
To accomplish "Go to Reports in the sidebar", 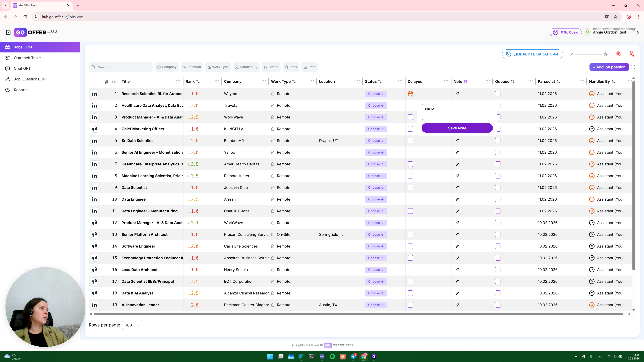I will pyautogui.click(x=20, y=90).
